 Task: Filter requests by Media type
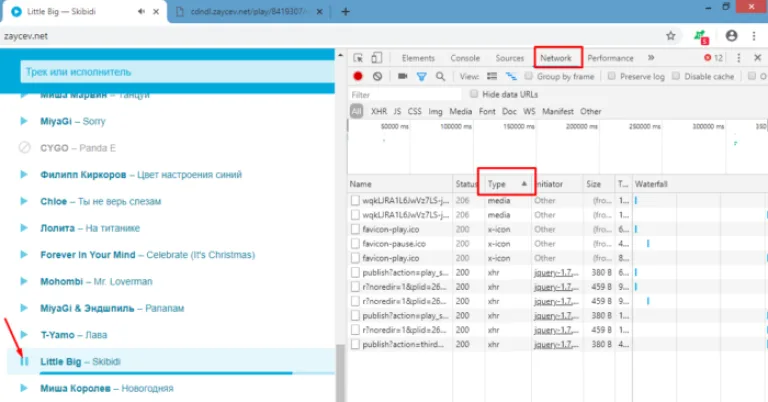[x=460, y=111]
